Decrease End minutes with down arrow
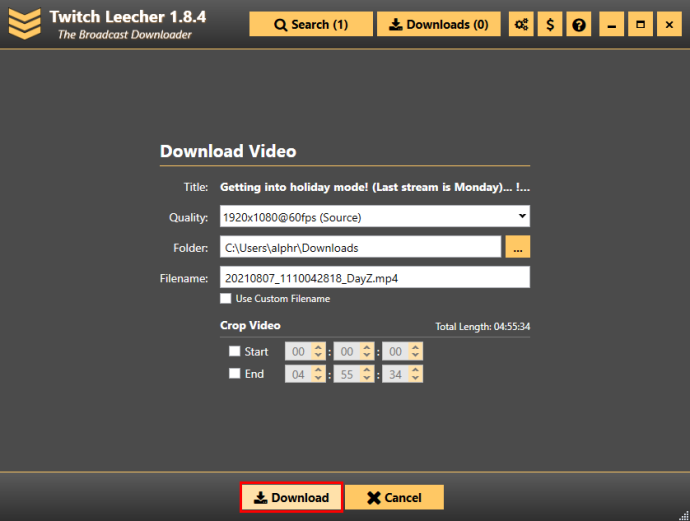This screenshot has width=690, height=521. coord(367,378)
